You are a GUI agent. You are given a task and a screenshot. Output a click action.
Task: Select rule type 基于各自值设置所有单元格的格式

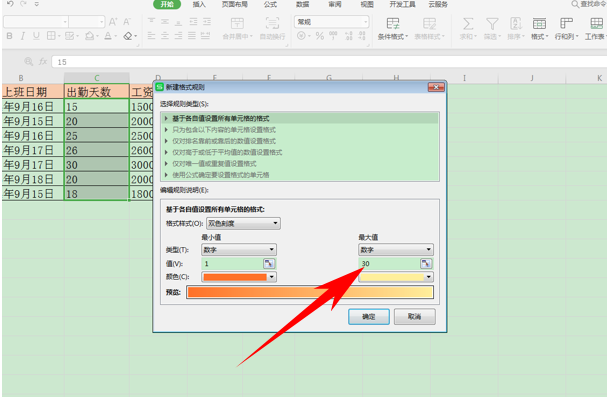click(300, 118)
